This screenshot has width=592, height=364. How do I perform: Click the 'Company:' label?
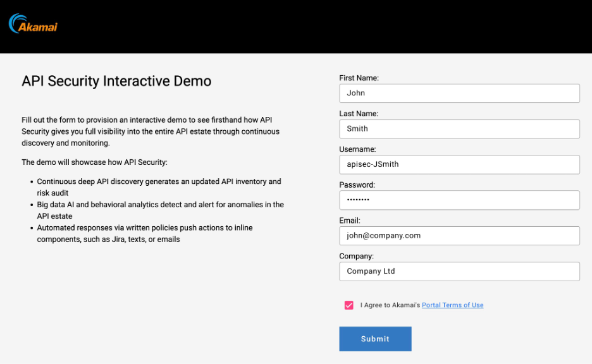pyautogui.click(x=357, y=256)
